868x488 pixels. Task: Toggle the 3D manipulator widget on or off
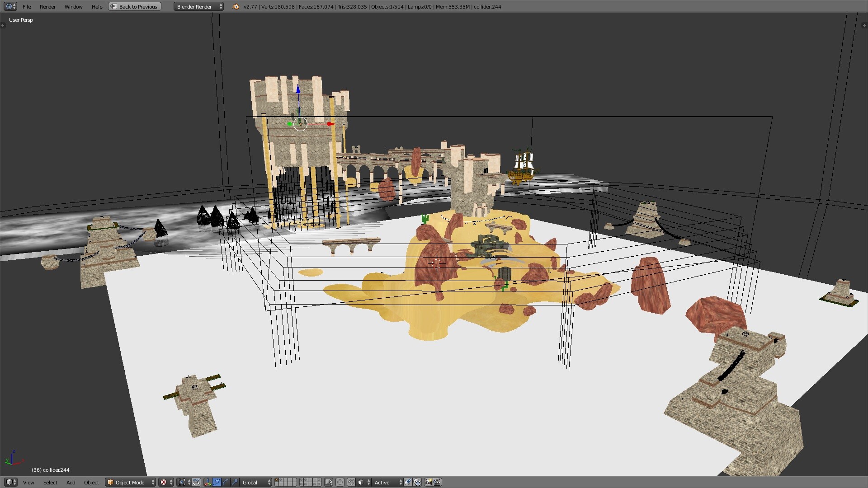(x=208, y=482)
